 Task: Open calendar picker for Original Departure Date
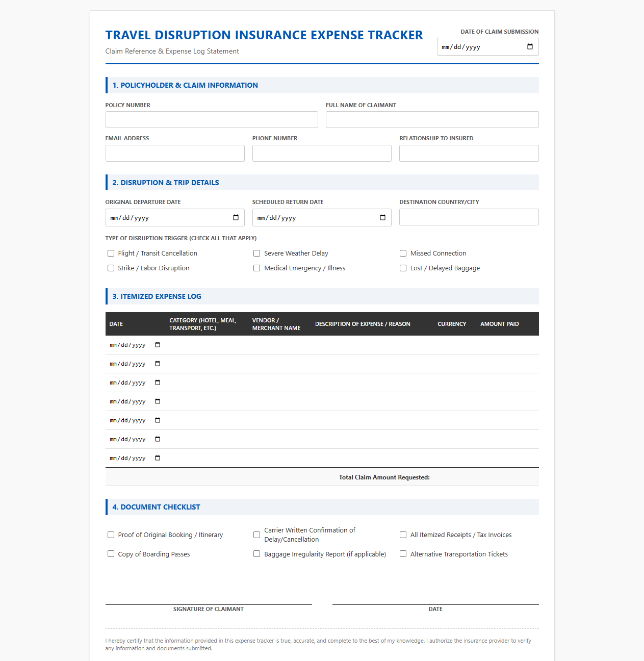236,218
